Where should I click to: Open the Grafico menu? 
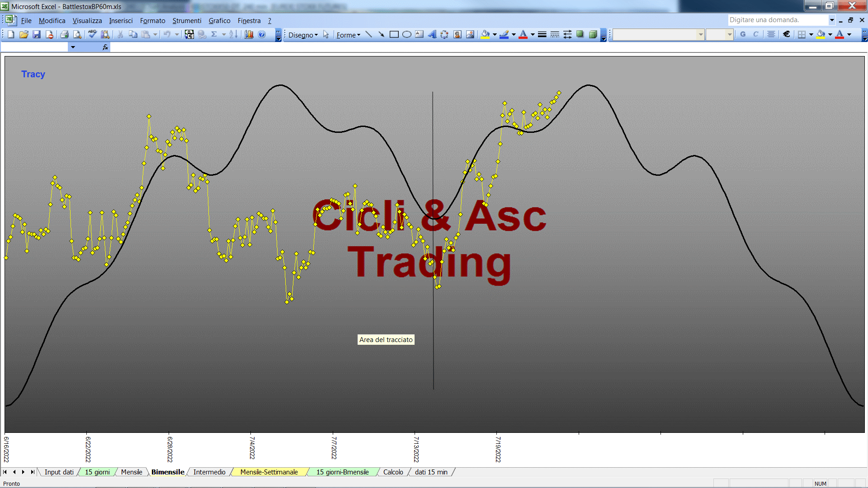click(219, 20)
